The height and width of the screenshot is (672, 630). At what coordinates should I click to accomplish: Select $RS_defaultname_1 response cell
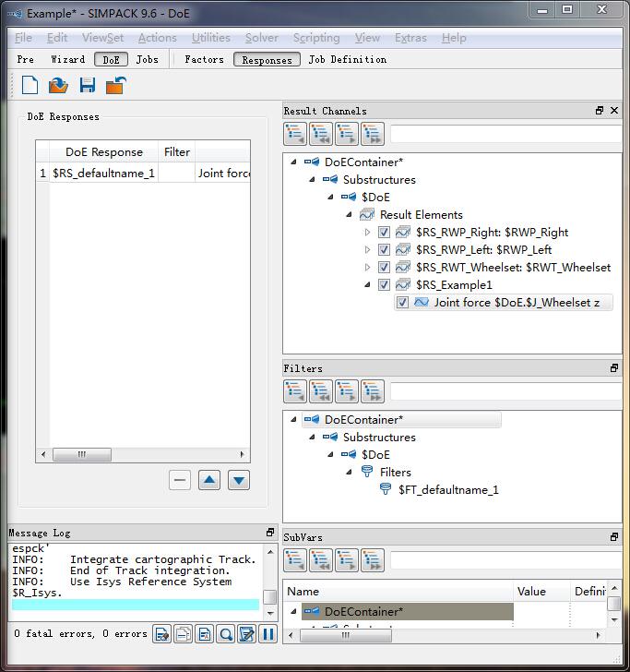tap(103, 174)
